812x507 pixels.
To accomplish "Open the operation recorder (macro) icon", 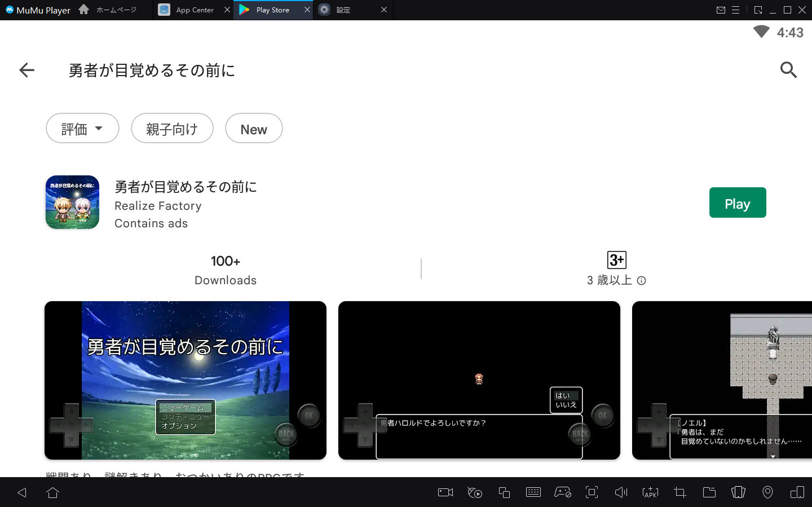I will [x=475, y=492].
